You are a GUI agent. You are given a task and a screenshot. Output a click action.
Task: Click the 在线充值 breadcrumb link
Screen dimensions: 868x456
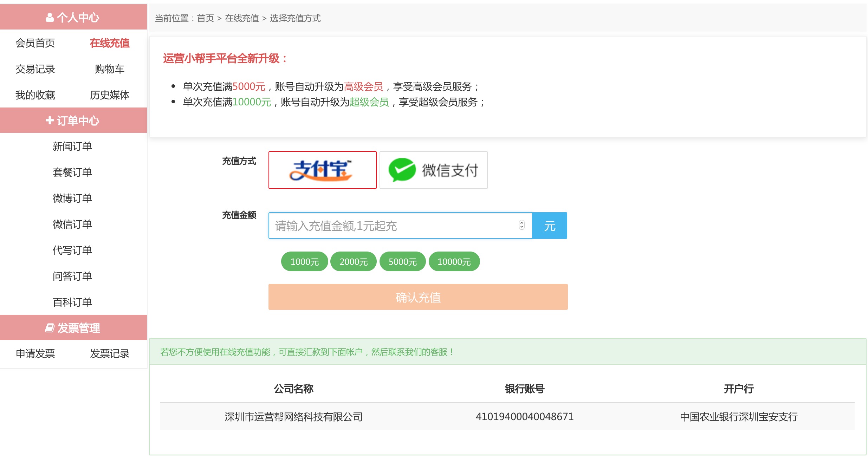pos(242,18)
